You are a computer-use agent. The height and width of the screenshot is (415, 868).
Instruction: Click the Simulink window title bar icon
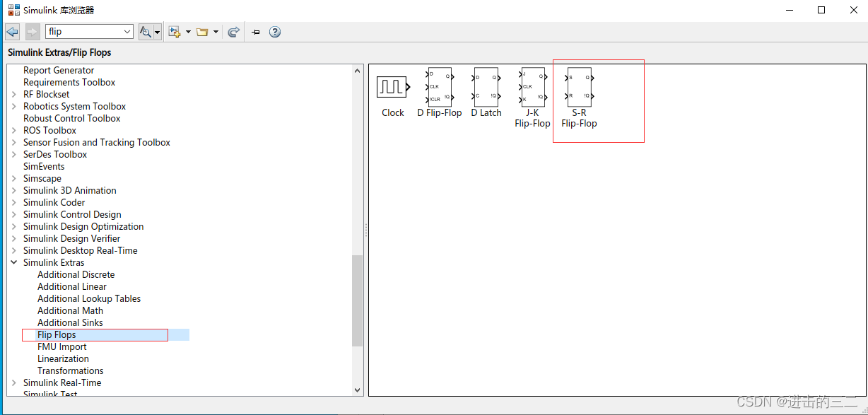click(14, 10)
